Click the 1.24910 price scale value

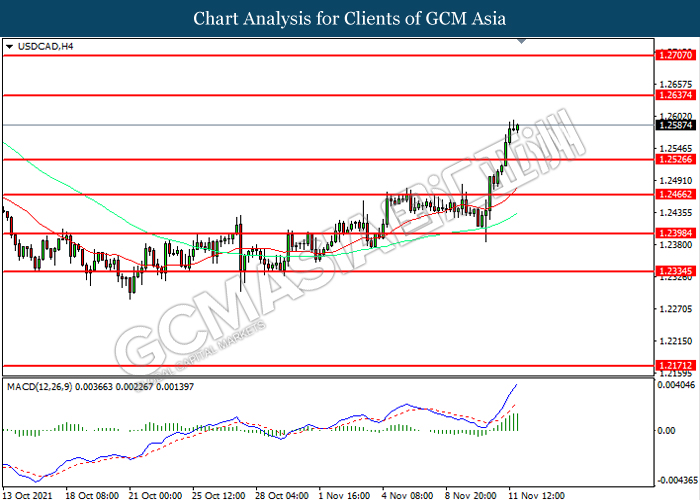(x=676, y=181)
